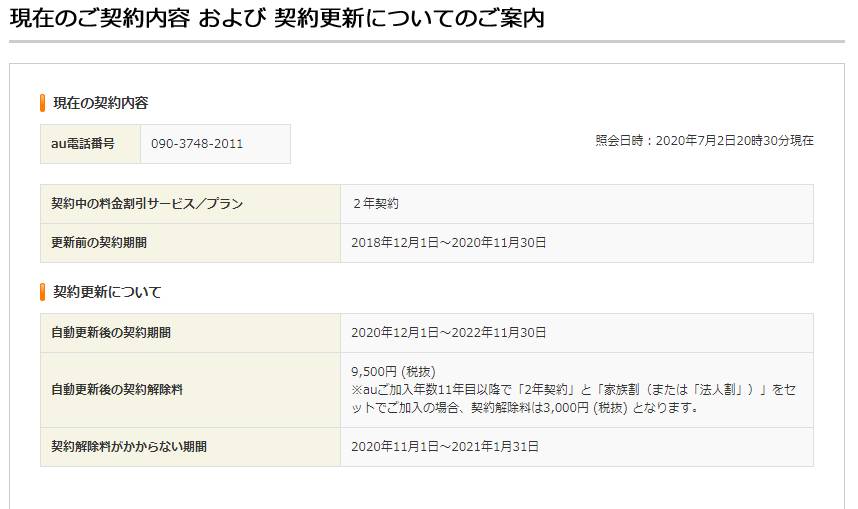
Task: Click orange marker beside 契約更新について heading
Action: pos(43,292)
